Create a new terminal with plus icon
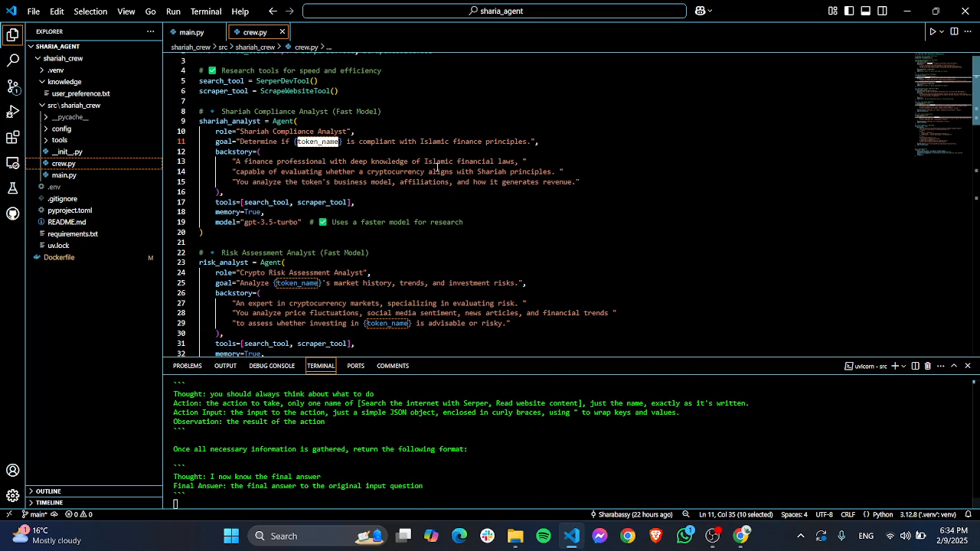Image resolution: width=980 pixels, height=551 pixels. (x=894, y=366)
